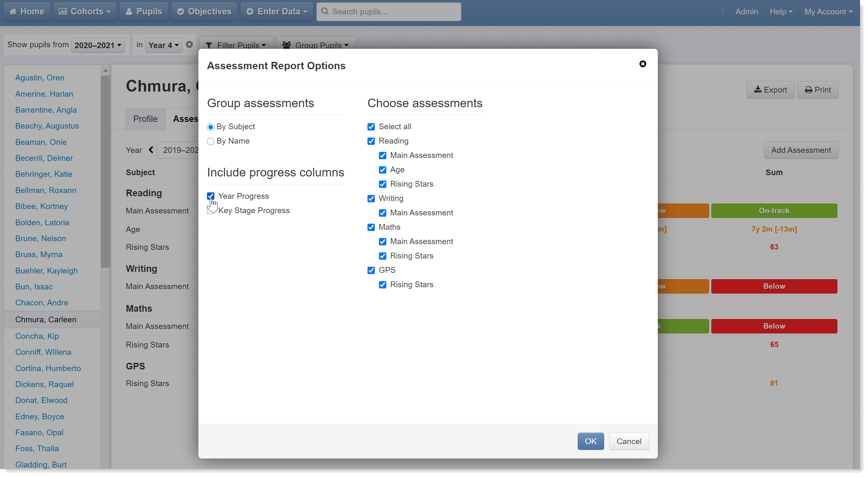Click the Home icon in navbar
The image size is (868, 477).
13,11
